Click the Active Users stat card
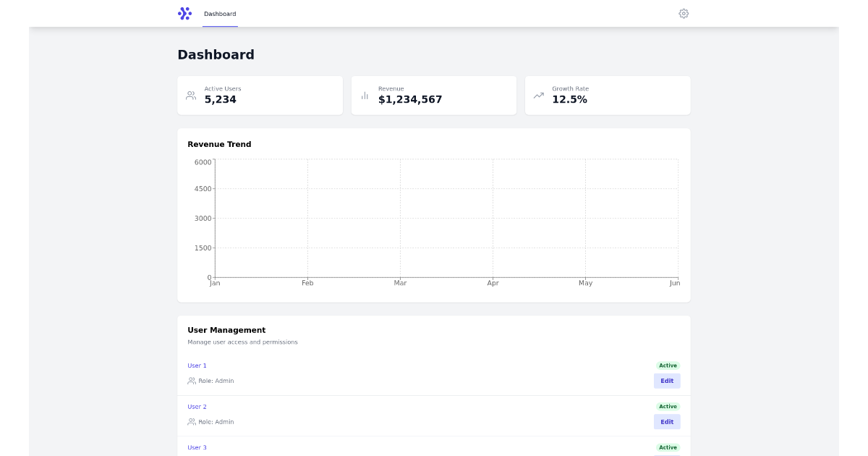The width and height of the screenshot is (868, 456). [x=260, y=95]
